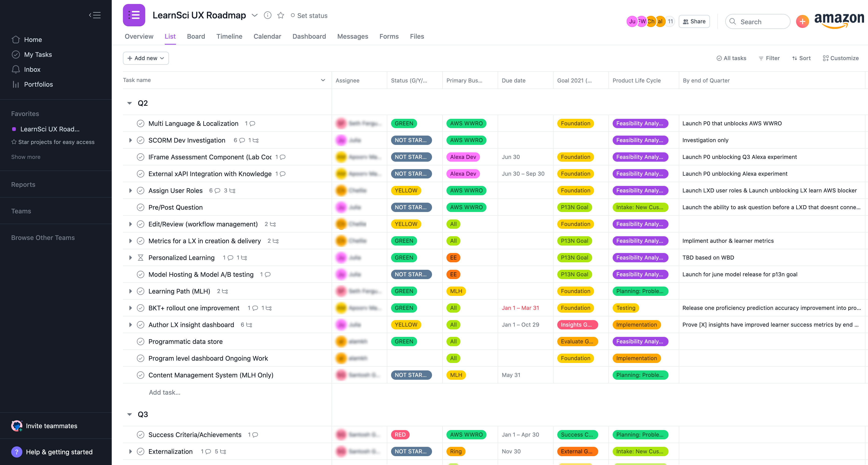The height and width of the screenshot is (465, 868).
Task: Mark Programmatic data store complete
Action: click(x=141, y=342)
